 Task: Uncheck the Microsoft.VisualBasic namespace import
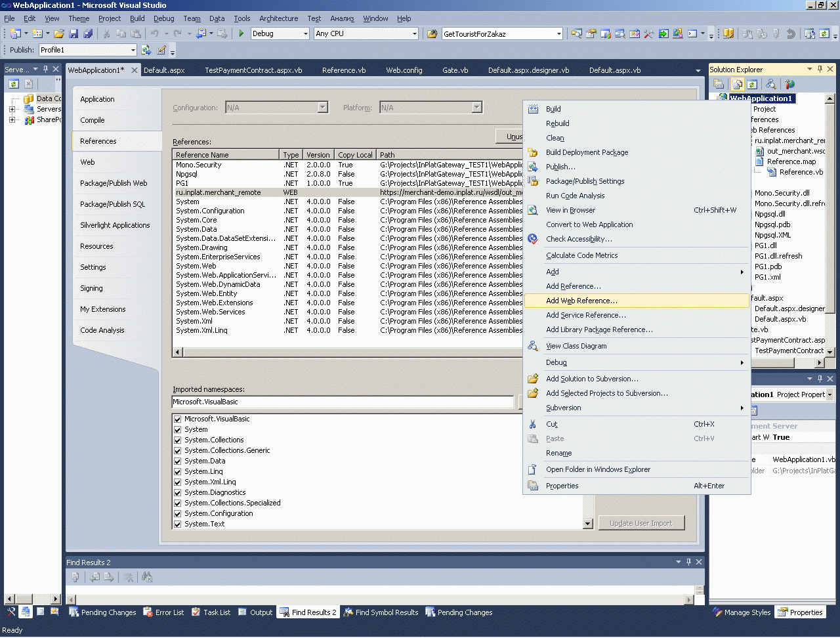tap(177, 419)
